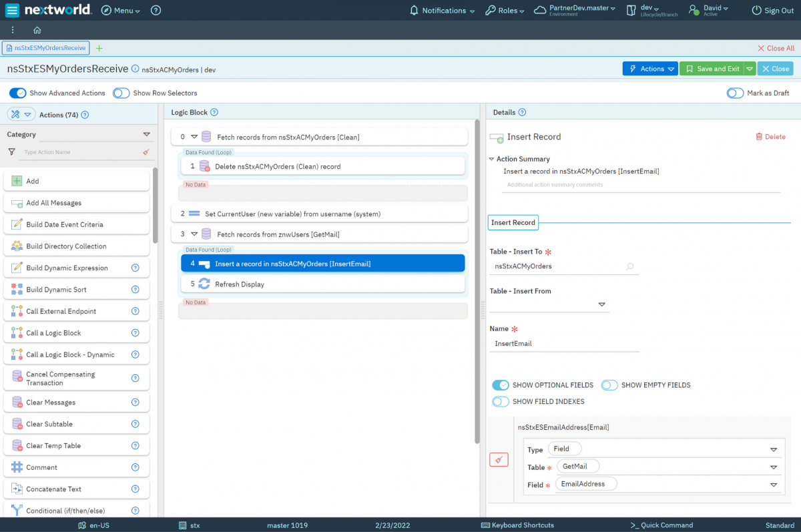Click the help icon next to Call External Endpoint
This screenshot has height=532, width=801.
135,311
